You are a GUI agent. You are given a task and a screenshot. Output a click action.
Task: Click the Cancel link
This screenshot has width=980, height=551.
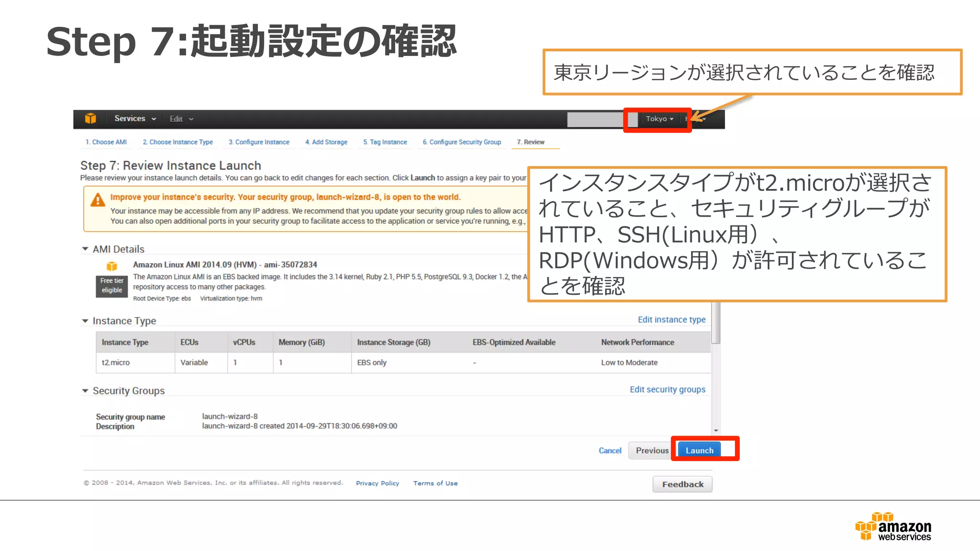pos(610,451)
